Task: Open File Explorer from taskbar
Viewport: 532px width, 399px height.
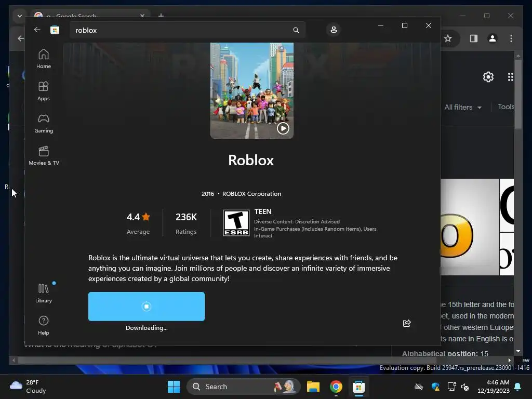Action: coord(313,387)
